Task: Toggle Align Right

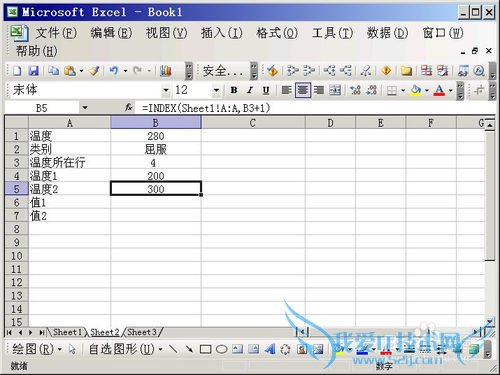Action: 319,90
